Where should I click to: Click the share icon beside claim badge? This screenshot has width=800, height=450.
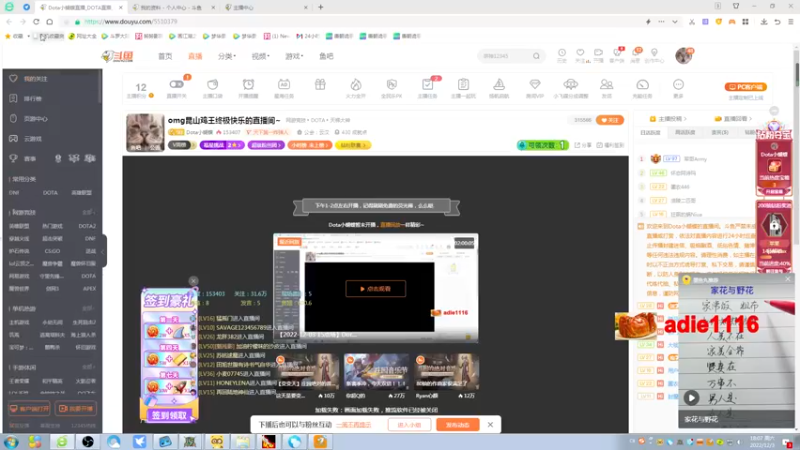point(583,145)
